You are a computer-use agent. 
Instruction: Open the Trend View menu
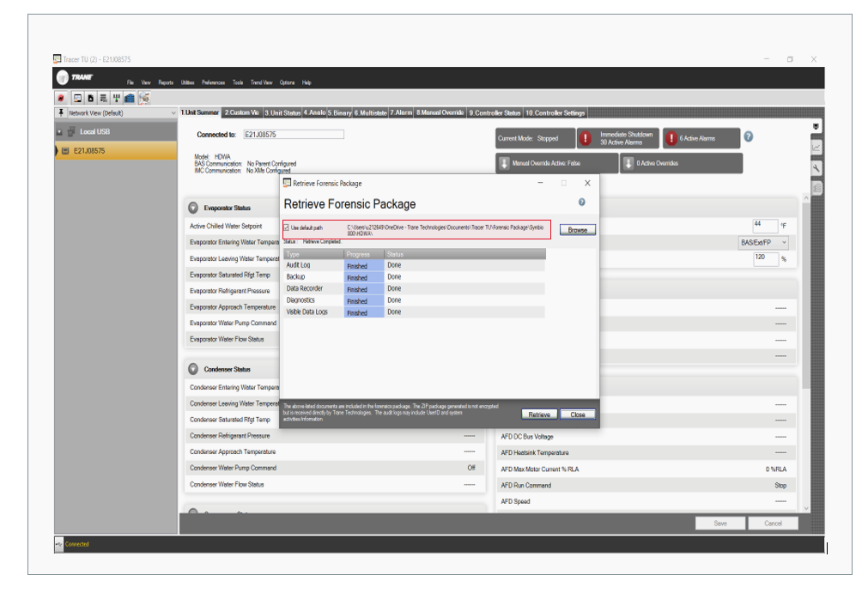(x=261, y=82)
